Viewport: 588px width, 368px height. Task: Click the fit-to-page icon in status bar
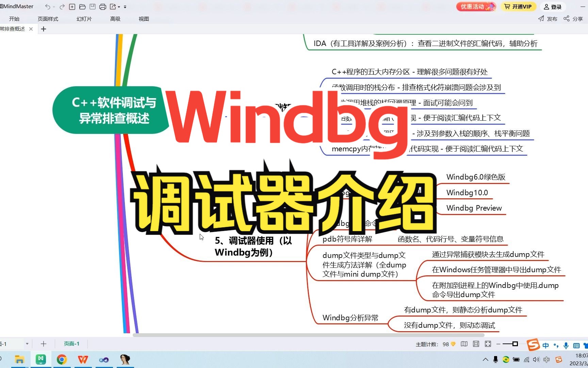click(x=476, y=344)
